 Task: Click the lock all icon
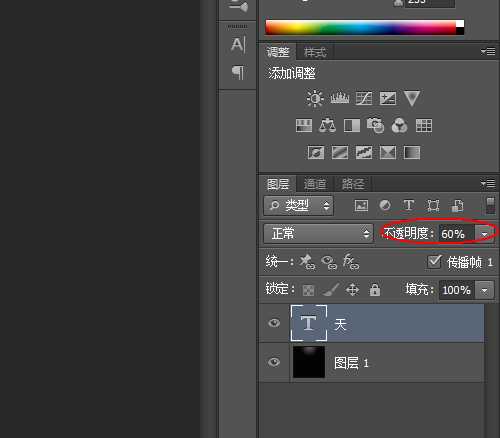pos(375,289)
